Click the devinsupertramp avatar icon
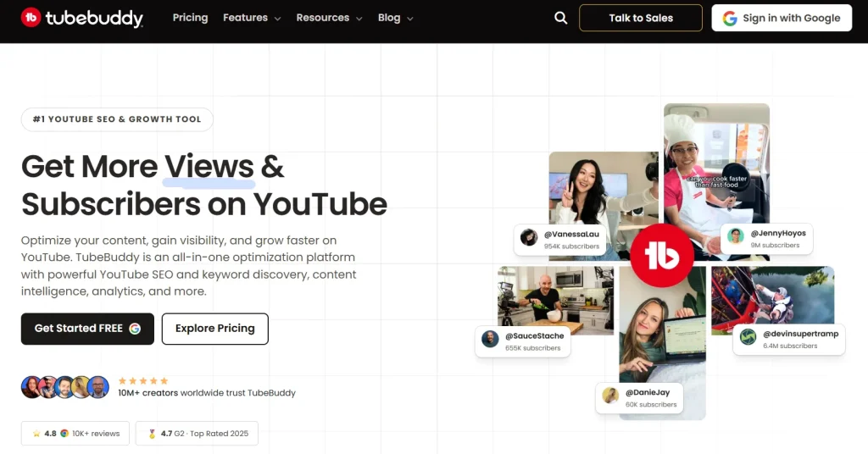Screen dimensions: 868x454 point(748,336)
